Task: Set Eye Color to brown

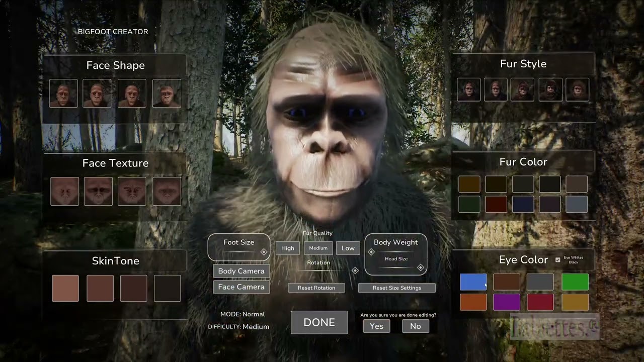Action: 507,282
